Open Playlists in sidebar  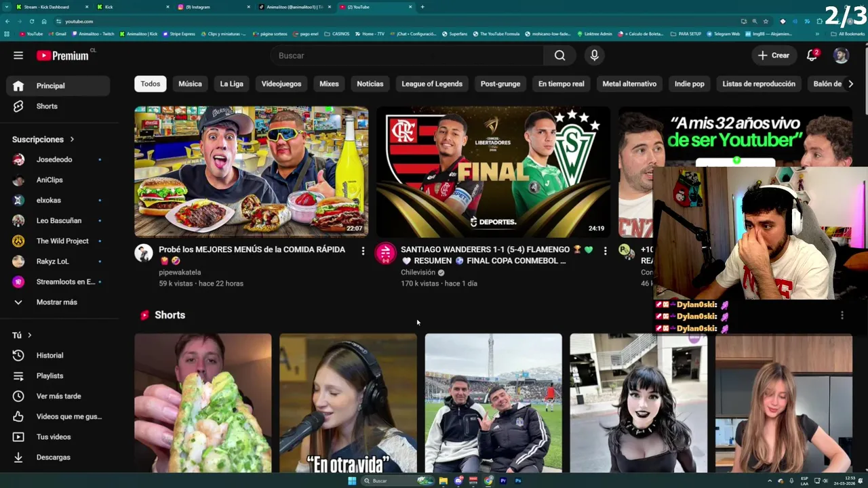tap(58, 375)
